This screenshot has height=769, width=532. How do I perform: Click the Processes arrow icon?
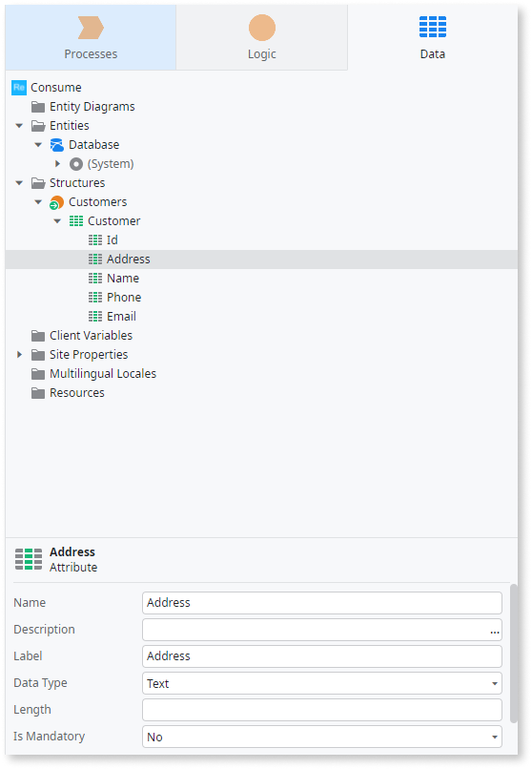point(91,28)
